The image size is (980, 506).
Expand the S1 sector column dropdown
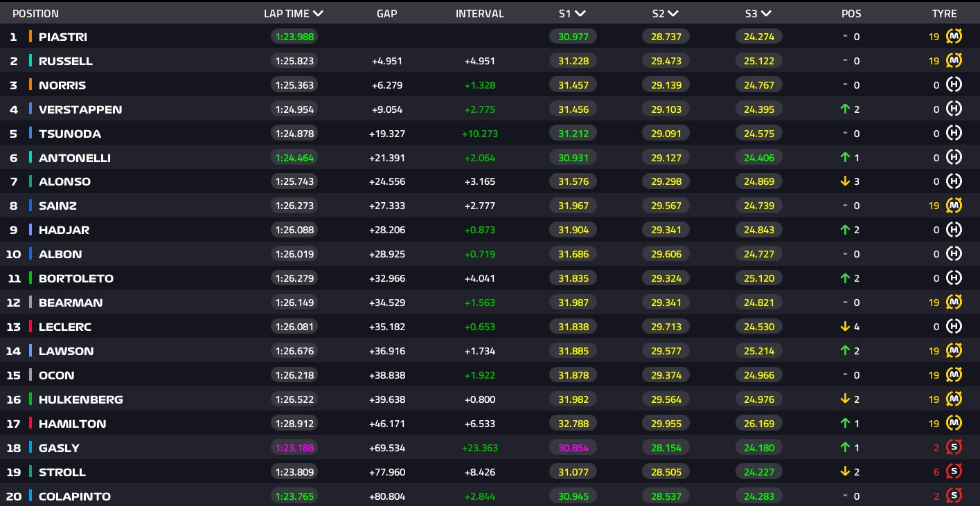click(x=580, y=13)
